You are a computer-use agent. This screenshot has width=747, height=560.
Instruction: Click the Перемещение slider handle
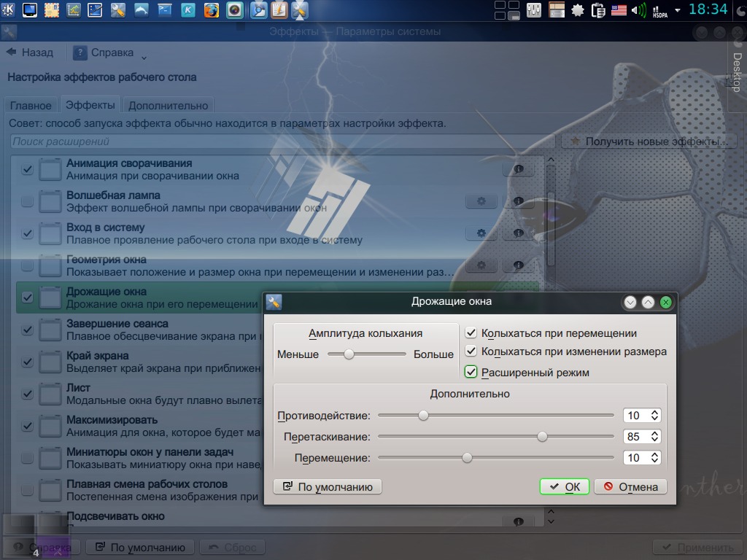(x=467, y=458)
